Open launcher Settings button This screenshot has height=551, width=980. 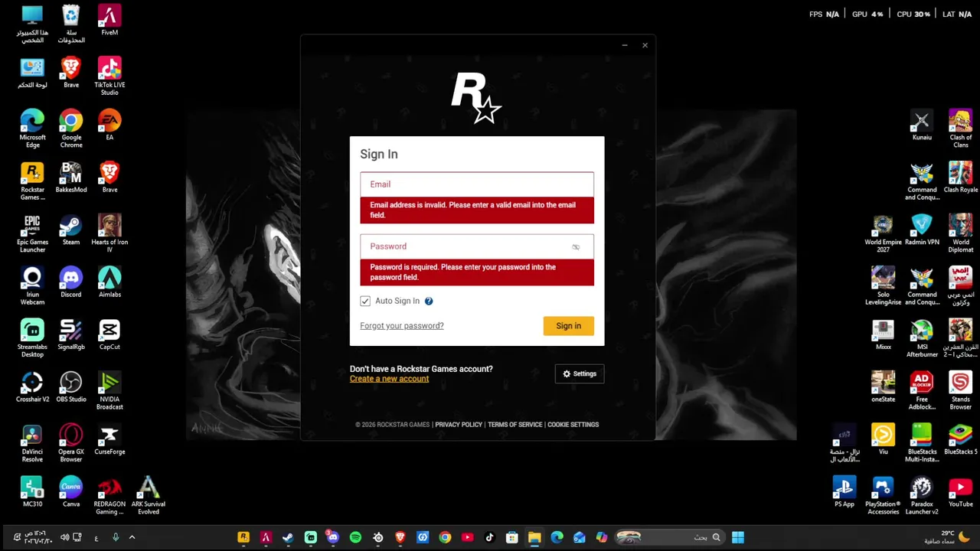[580, 373]
